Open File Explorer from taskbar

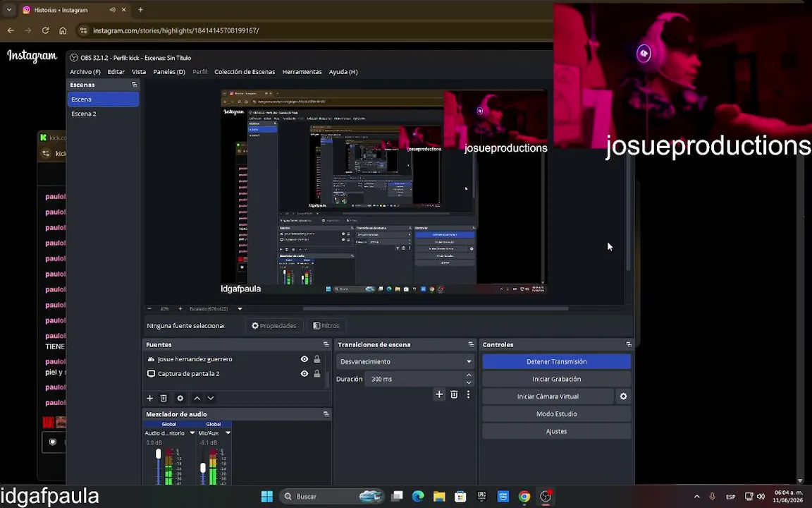click(x=439, y=496)
